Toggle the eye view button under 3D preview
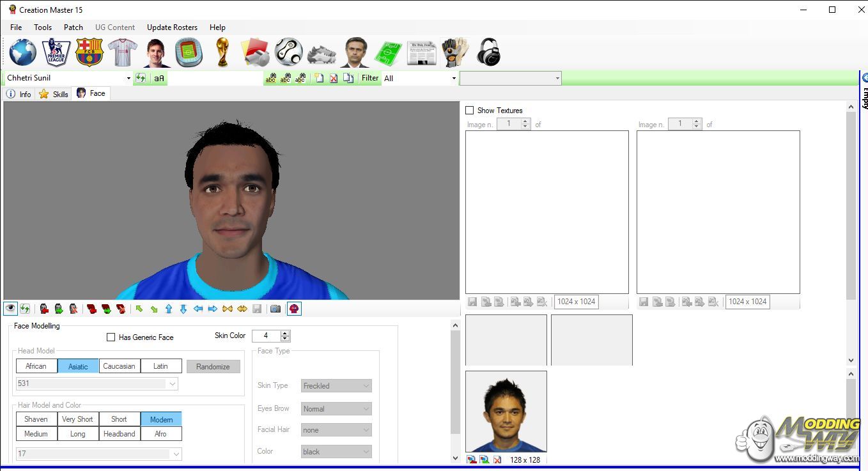 coord(10,309)
